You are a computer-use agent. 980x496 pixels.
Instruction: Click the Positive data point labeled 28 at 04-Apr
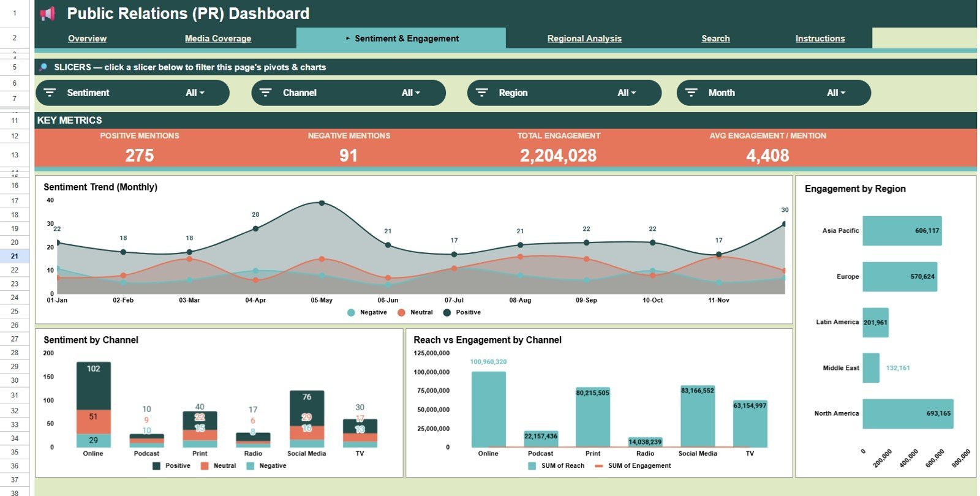click(255, 228)
